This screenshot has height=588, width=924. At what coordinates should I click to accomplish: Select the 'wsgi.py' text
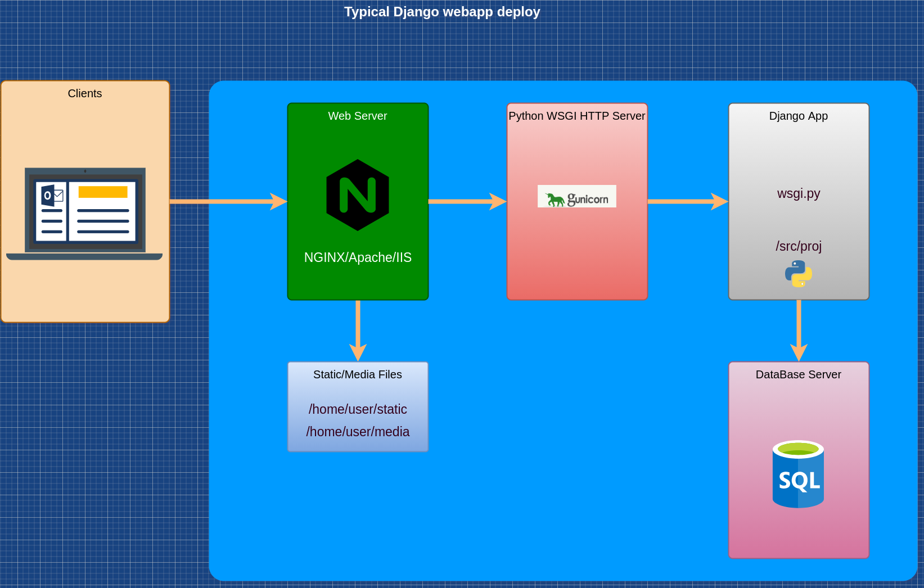[799, 193]
